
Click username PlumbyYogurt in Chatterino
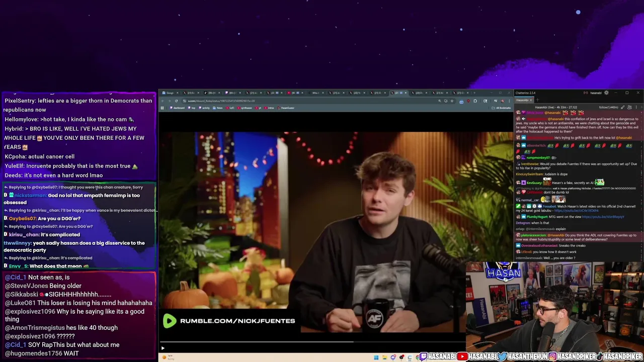(x=537, y=217)
